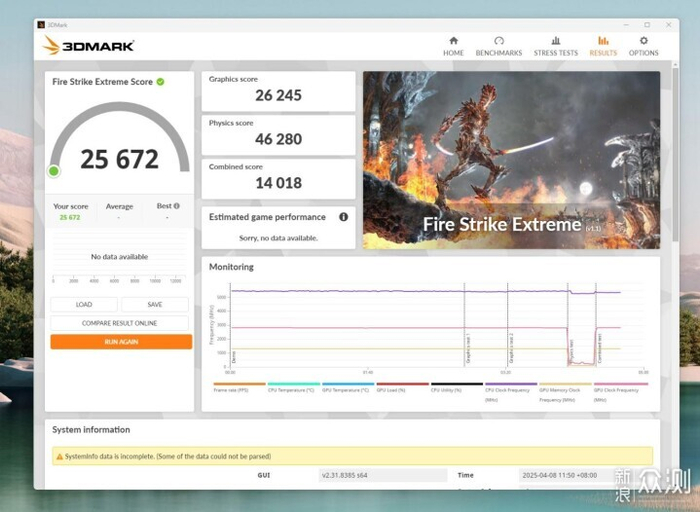The width and height of the screenshot is (700, 512).
Task: Click the green dot on score gauge
Action: click(54, 171)
